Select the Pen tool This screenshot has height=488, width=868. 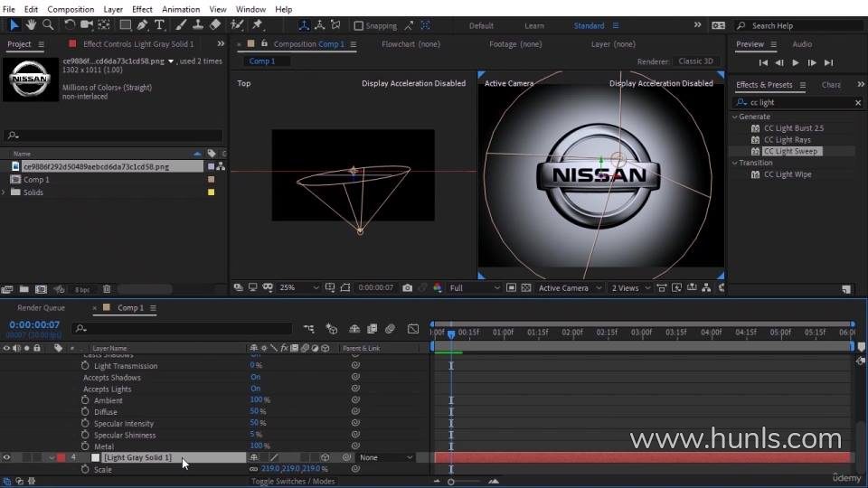click(x=142, y=25)
